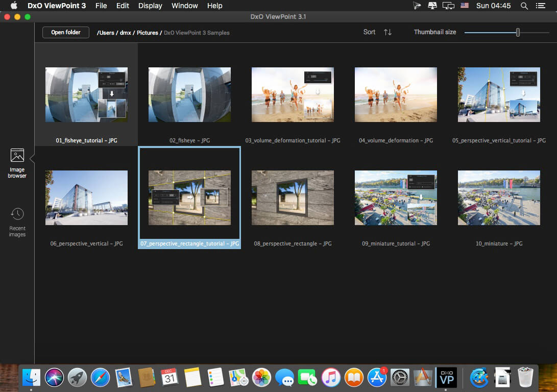557x392 pixels.
Task: Select the 06_perspective_vertical image thumbnail
Action: (86, 198)
